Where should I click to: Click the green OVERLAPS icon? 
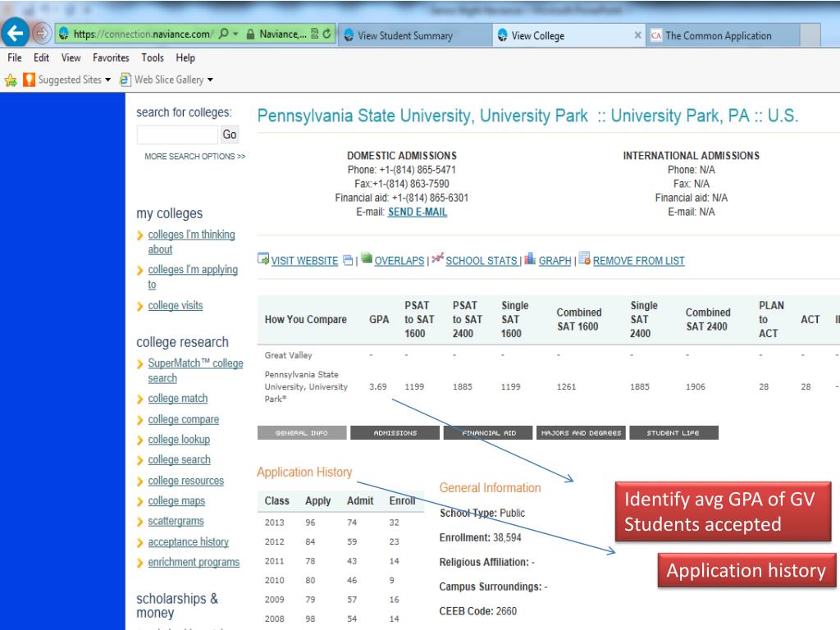pos(367,258)
